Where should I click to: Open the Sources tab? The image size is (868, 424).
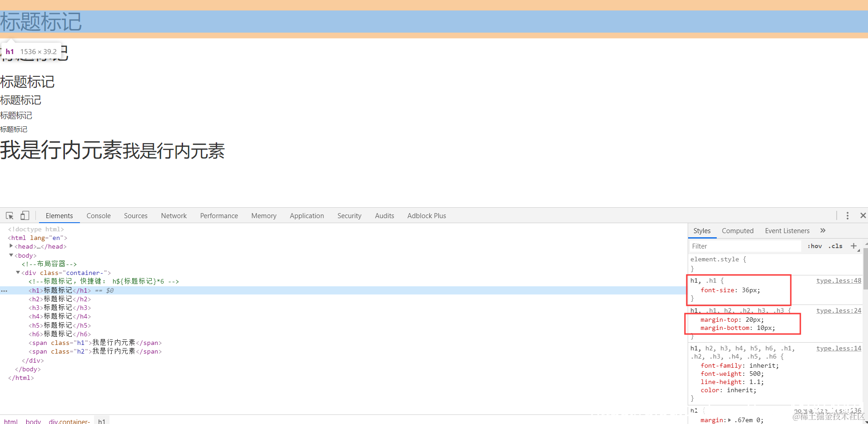136,216
